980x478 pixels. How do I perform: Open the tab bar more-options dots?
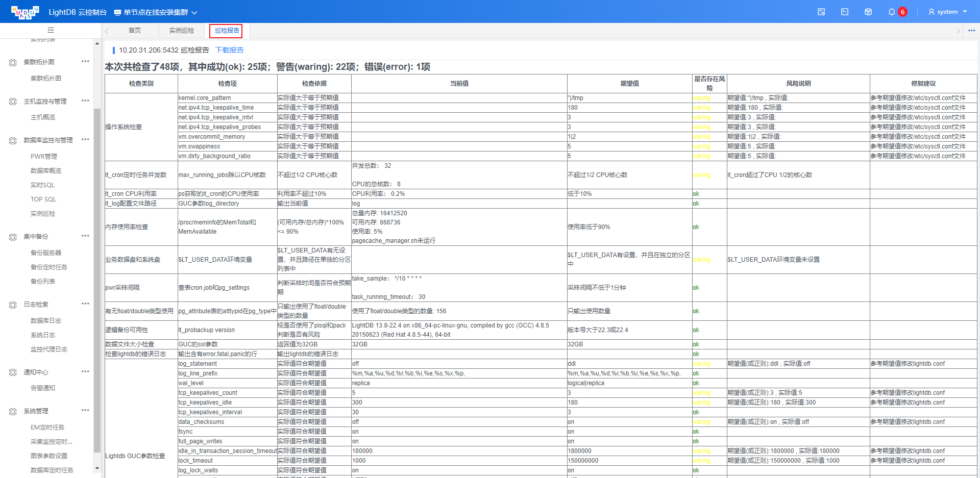[x=971, y=31]
